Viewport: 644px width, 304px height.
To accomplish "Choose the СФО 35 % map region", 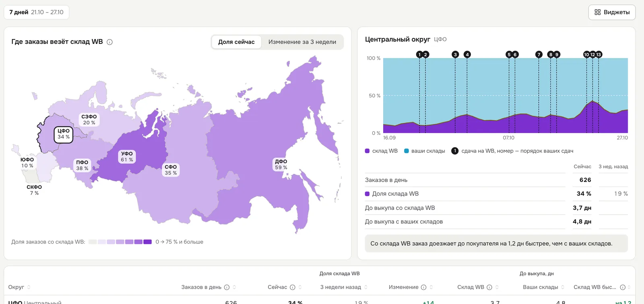I will pyautogui.click(x=171, y=170).
